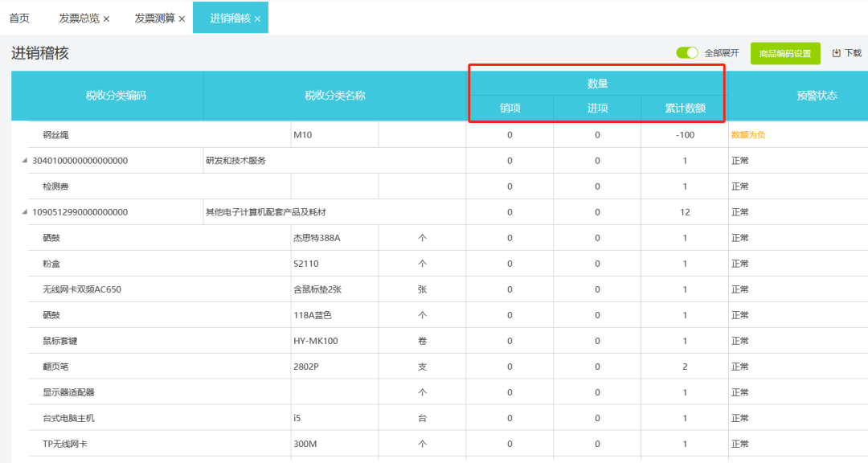Open 商品编码设置 button
Image resolution: width=868 pixels, height=463 pixels.
coord(785,53)
